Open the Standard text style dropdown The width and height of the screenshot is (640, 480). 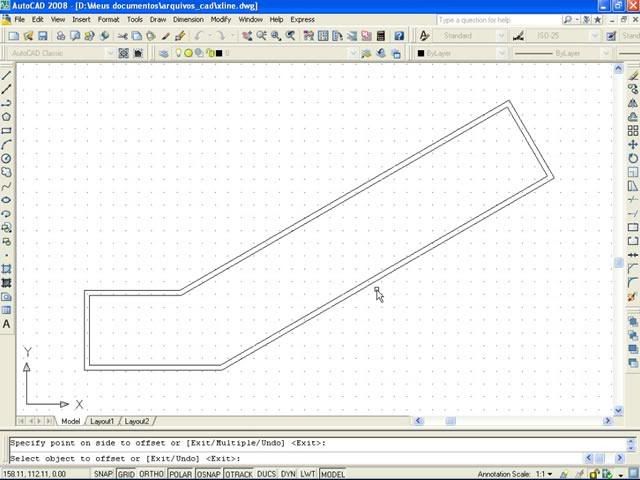[x=501, y=36]
